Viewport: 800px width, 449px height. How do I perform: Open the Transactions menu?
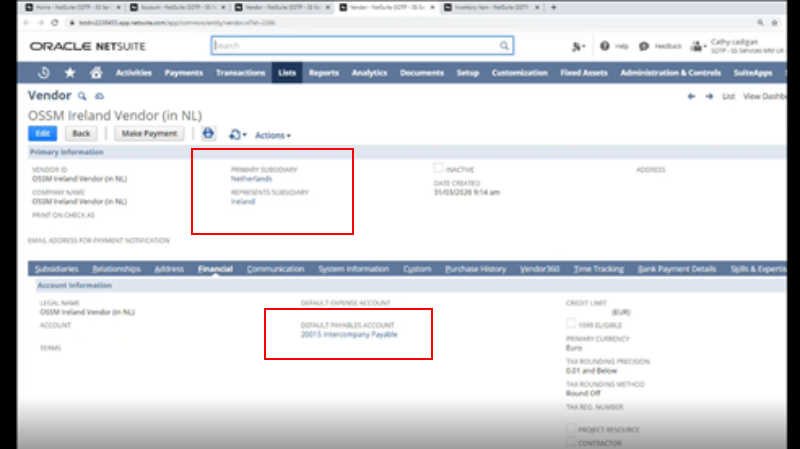click(240, 73)
